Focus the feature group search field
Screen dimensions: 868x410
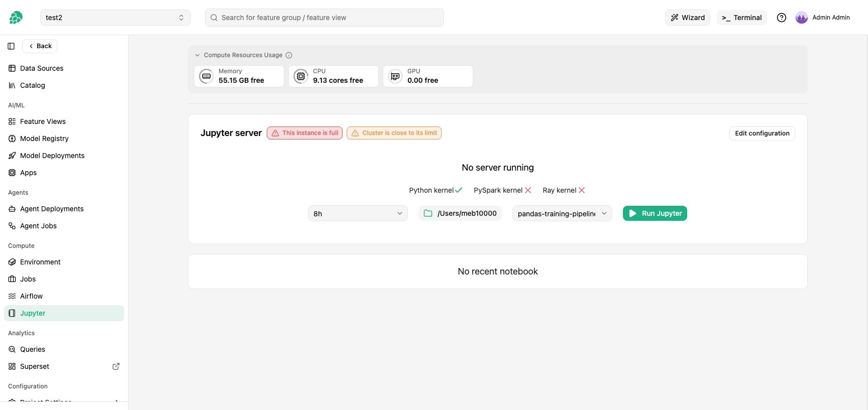(x=324, y=18)
